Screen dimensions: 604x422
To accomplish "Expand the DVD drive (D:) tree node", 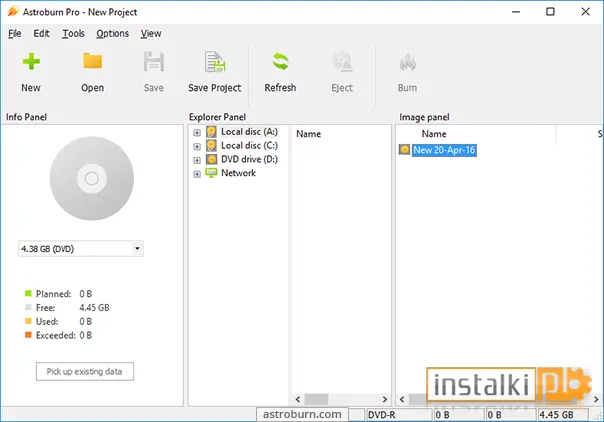I will click(x=197, y=160).
